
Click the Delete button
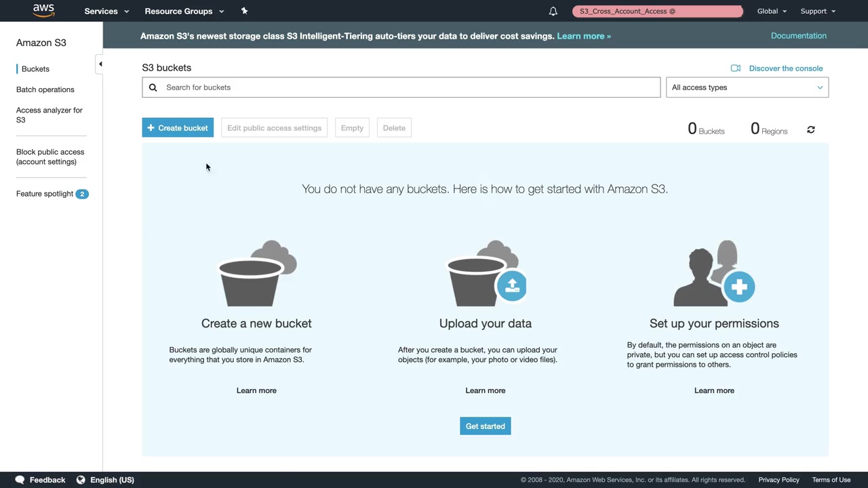click(x=394, y=128)
